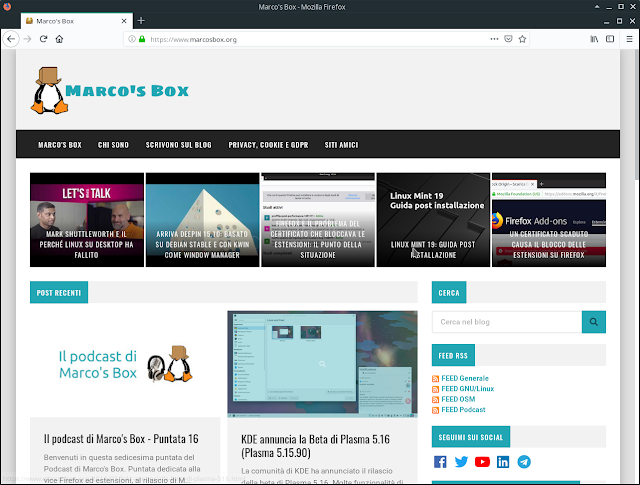Reload the current page
This screenshot has height=485, width=640.
pos(43,39)
